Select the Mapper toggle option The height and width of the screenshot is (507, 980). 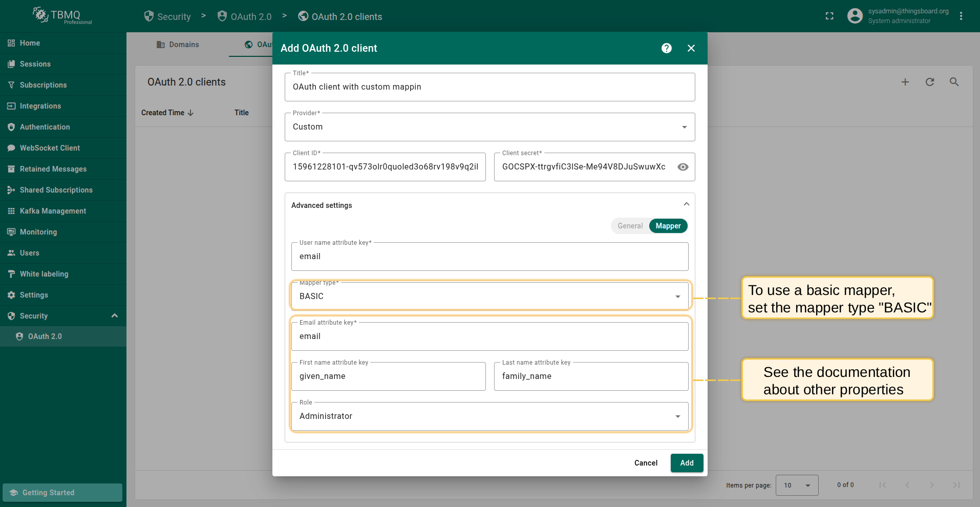click(668, 226)
